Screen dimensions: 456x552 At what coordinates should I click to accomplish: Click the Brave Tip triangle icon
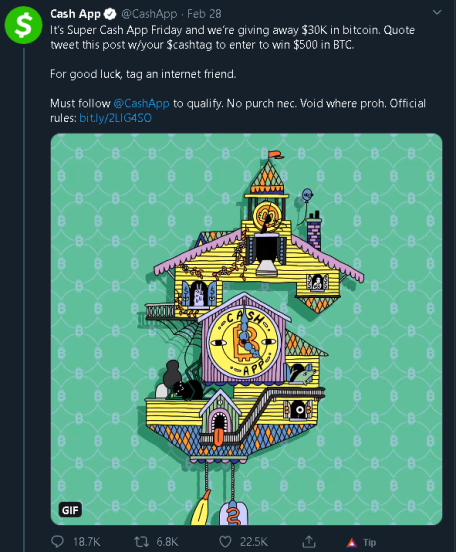click(352, 542)
